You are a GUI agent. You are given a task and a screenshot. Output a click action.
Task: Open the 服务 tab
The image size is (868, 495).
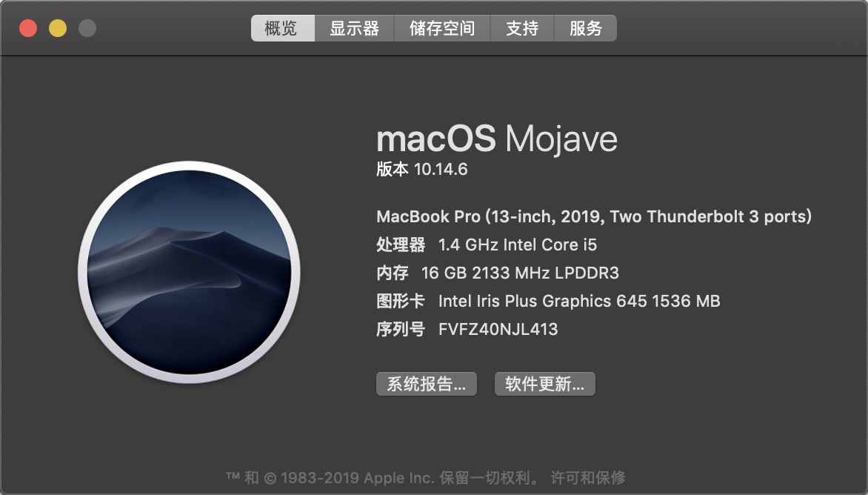585,28
